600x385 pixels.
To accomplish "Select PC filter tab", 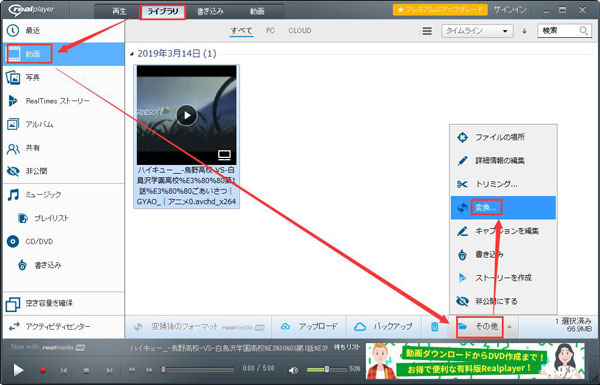I will (x=271, y=31).
